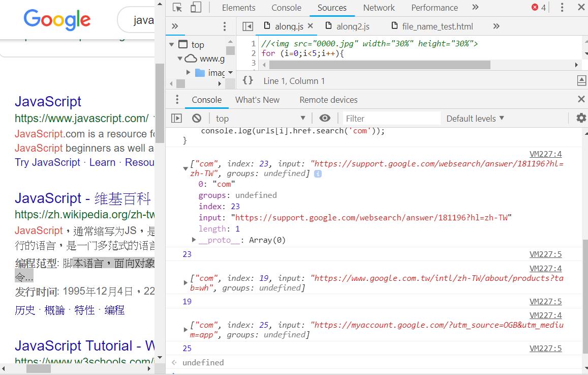Click the VM227:5 link beside value 19
This screenshot has width=588, height=375.
tap(546, 301)
